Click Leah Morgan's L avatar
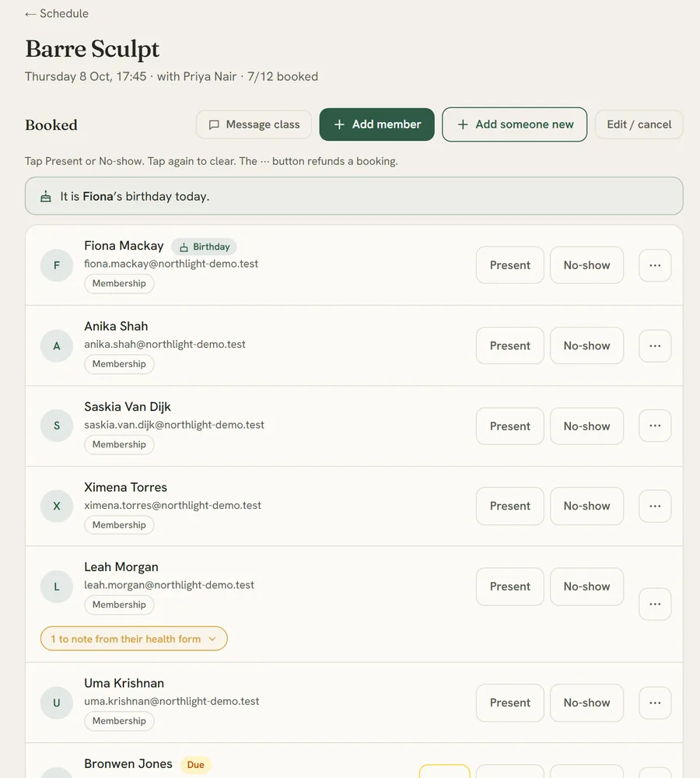The image size is (700, 778). (x=57, y=587)
